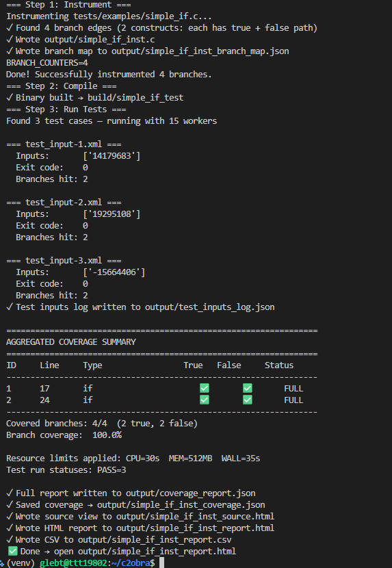392x568 pixels.
Task: Click 'Covered branches: 4/4' line
Action: coord(102,423)
